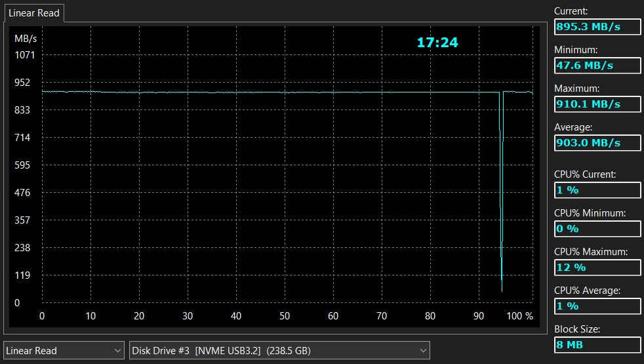Select the Current speed value 895.3 MB/s
The image size is (644, 364).
tap(597, 27)
